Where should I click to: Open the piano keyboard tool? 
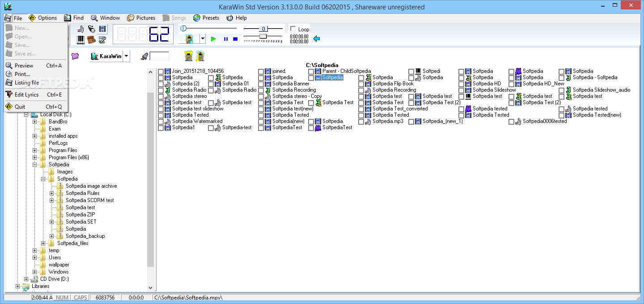(80, 40)
